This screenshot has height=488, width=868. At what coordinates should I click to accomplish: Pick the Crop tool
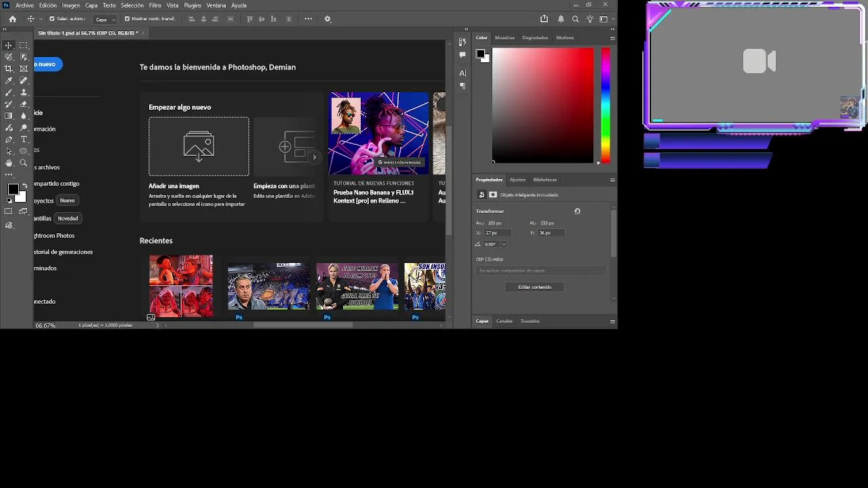(9, 68)
